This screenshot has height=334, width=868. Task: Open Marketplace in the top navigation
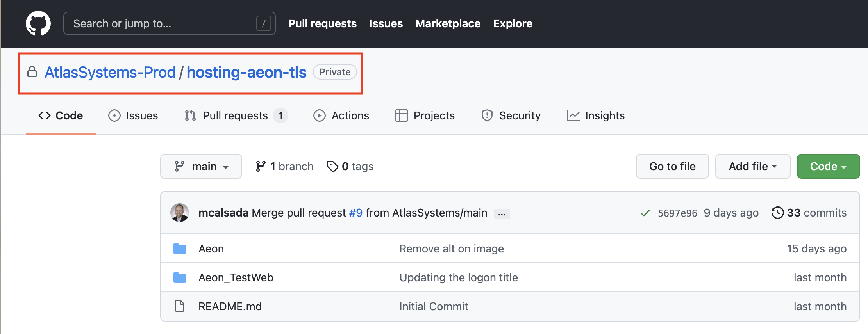pyautogui.click(x=448, y=24)
